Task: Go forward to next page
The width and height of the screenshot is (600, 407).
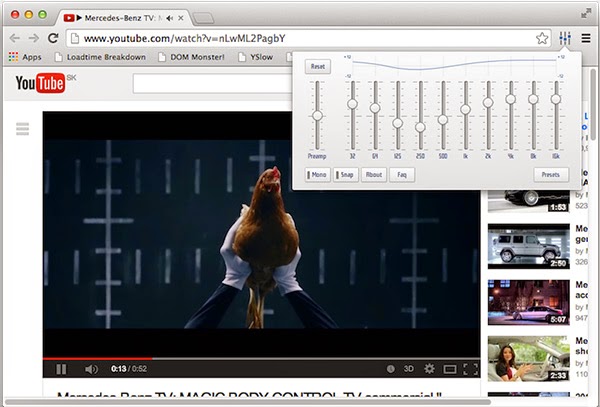Action: point(34,38)
